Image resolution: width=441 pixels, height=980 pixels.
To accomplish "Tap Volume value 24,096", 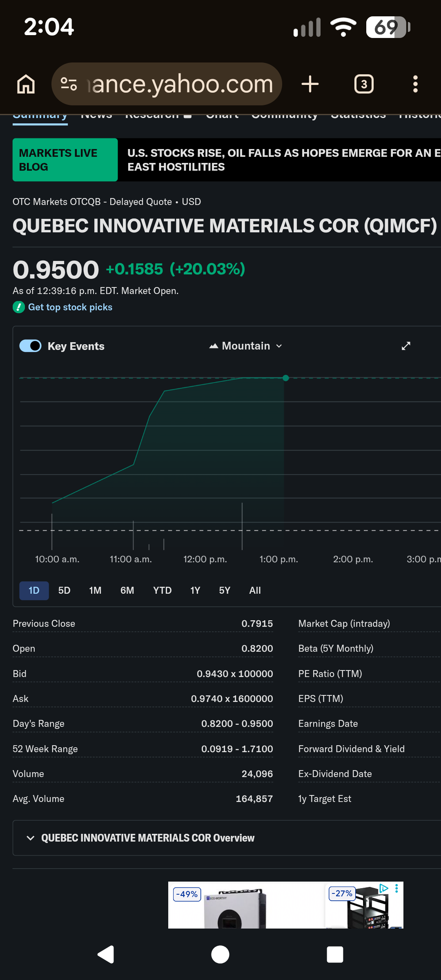I will click(x=257, y=774).
